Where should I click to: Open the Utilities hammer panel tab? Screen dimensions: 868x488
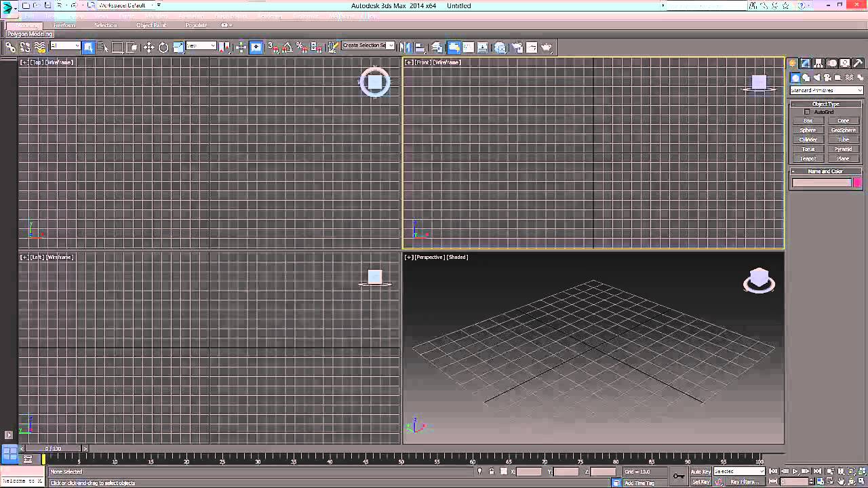[x=858, y=63]
